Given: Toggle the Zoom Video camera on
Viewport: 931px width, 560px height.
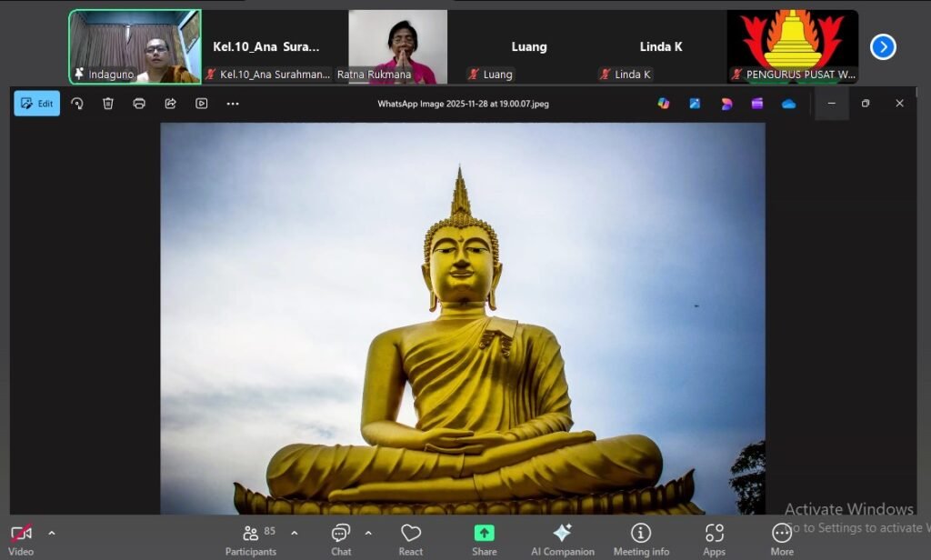Looking at the screenshot, I should [21, 537].
